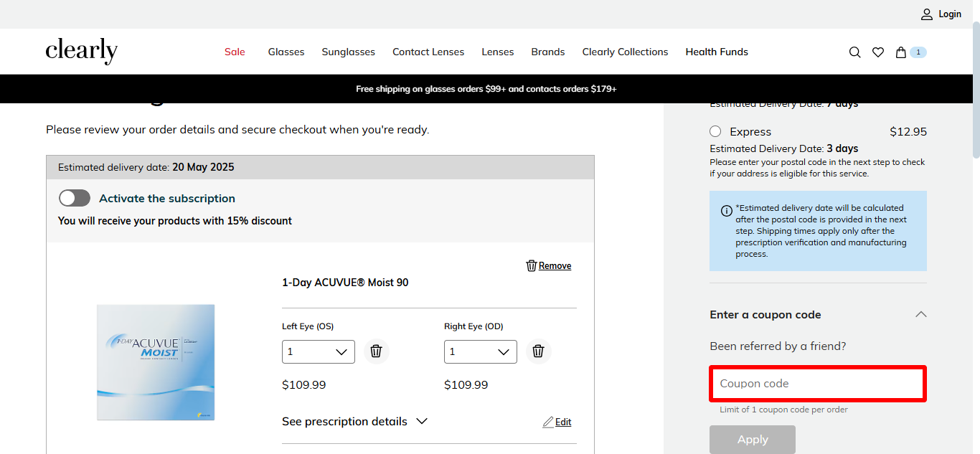This screenshot has height=454, width=980.
Task: Open the shopping bag cart icon
Action: pos(901,52)
